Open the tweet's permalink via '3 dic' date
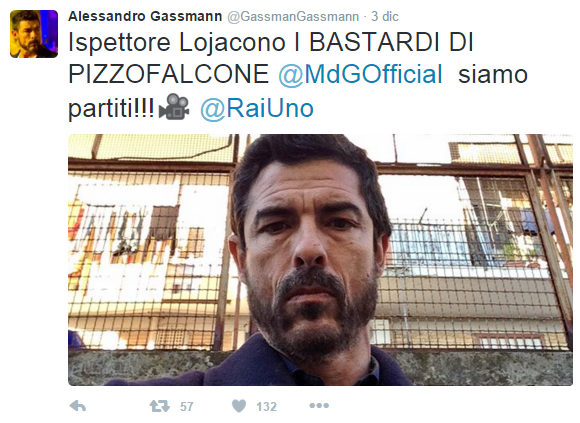The width and height of the screenshot is (580, 423). click(x=385, y=16)
